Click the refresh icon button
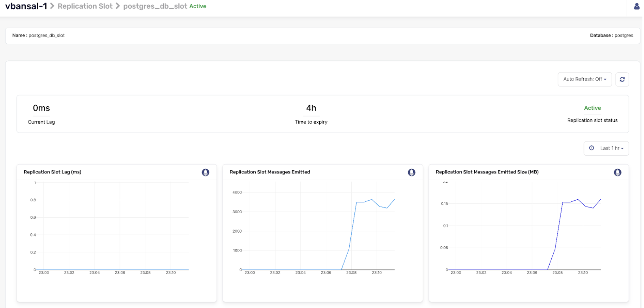Screen dimensions: 644x308 pyautogui.click(x=622, y=79)
